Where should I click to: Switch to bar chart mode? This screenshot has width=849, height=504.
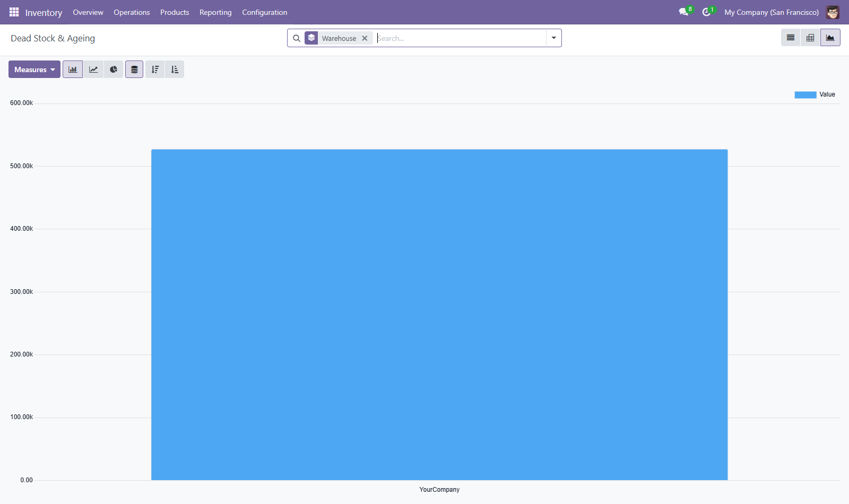(73, 69)
